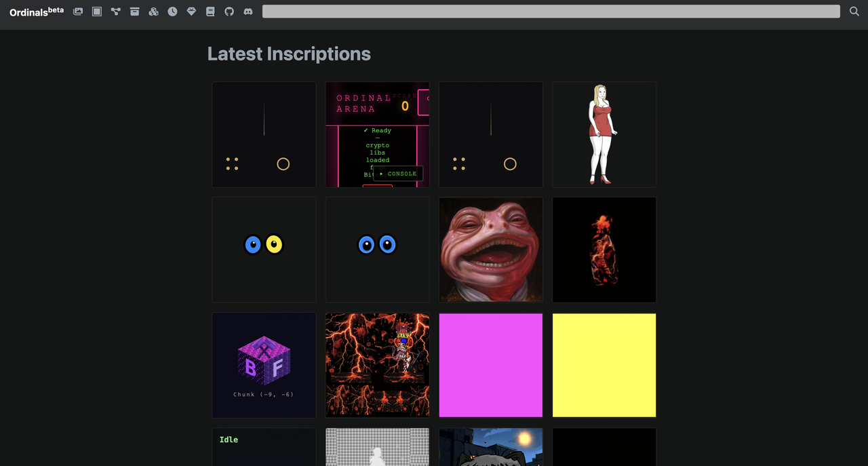
Task: Open the GitHub icon link
Action: coord(229,12)
